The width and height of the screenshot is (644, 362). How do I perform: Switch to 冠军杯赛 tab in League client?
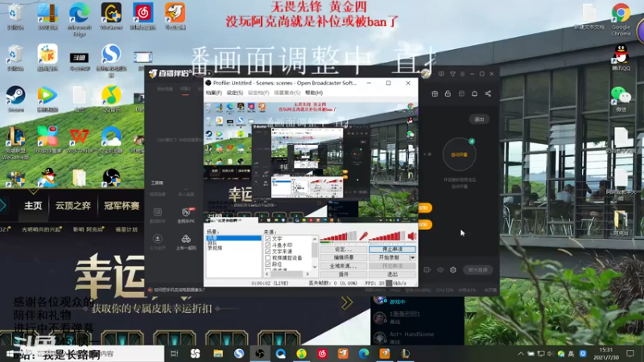[122, 205]
